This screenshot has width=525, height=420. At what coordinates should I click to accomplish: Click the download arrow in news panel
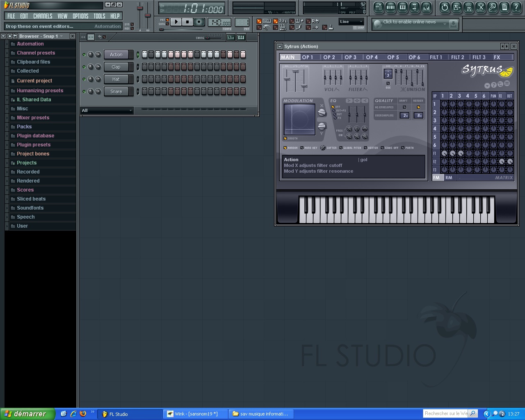453,25
